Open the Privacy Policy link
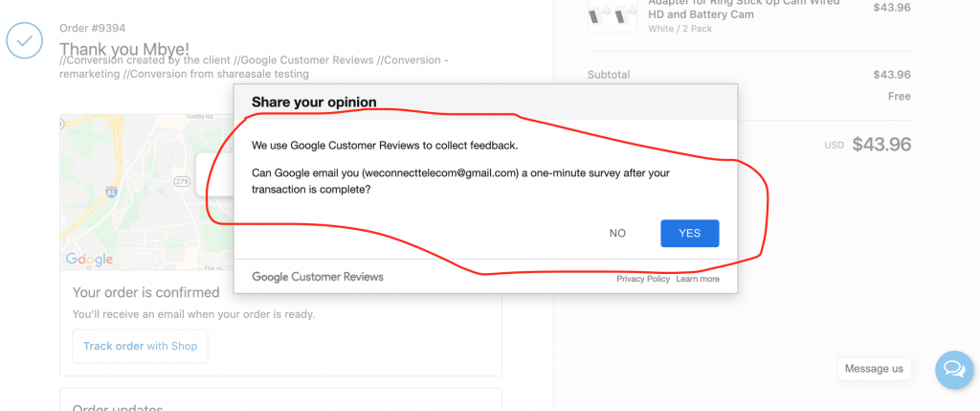980x411 pixels. 642,279
